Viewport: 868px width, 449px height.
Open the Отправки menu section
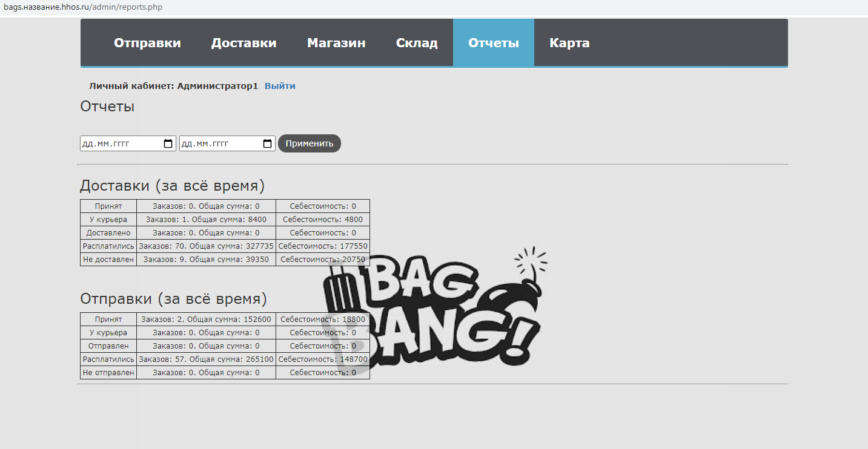tap(147, 43)
